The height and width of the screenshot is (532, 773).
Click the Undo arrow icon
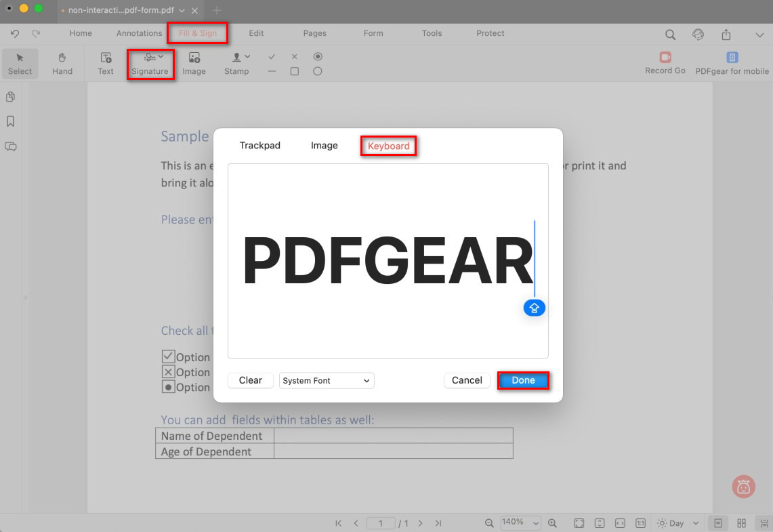[15, 33]
